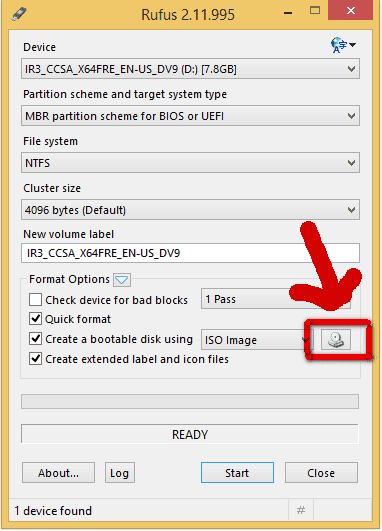Click the READY status box
Screen dimensions: 382x531
190,434
